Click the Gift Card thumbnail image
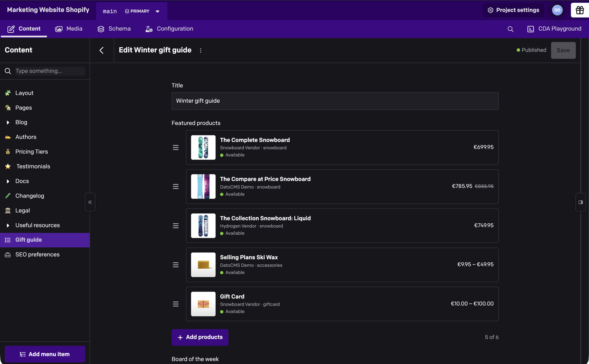This screenshot has height=364, width=589. [x=203, y=304]
